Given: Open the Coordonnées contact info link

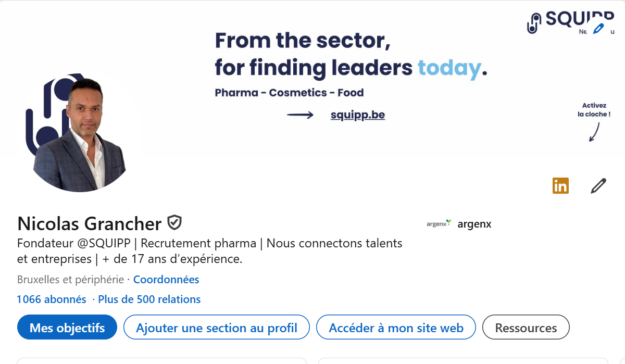Looking at the screenshot, I should coord(166,280).
